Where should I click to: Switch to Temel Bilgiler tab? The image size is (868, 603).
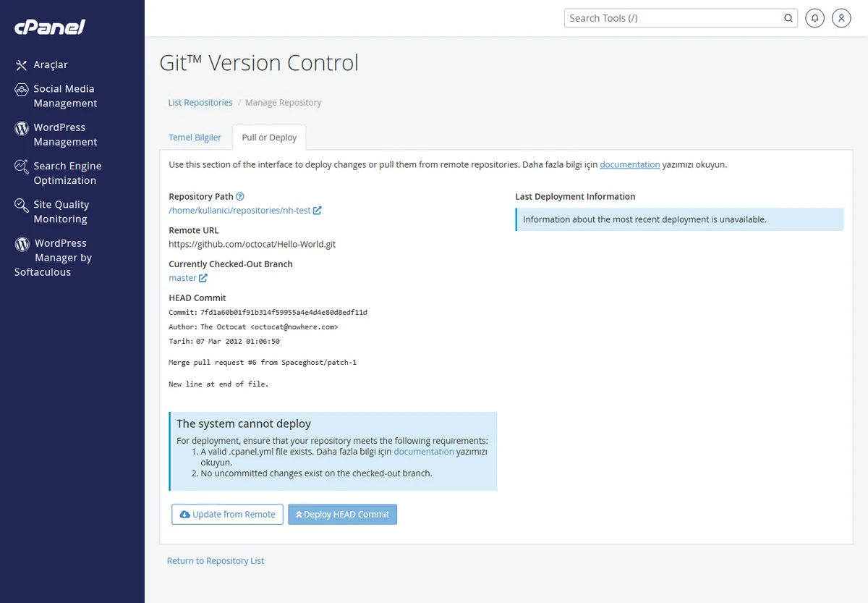195,138
